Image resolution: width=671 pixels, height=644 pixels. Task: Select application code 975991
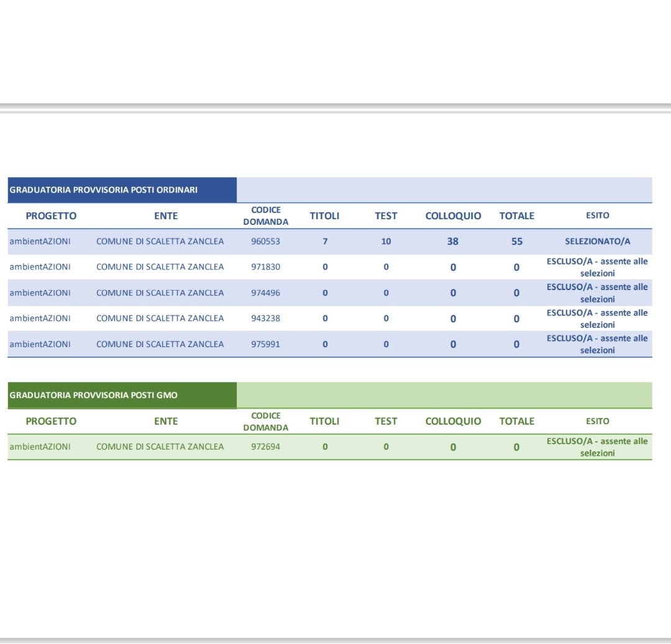click(x=265, y=344)
